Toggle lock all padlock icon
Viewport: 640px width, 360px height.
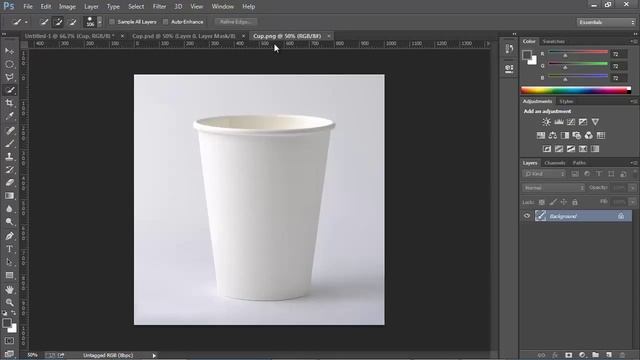(575, 202)
